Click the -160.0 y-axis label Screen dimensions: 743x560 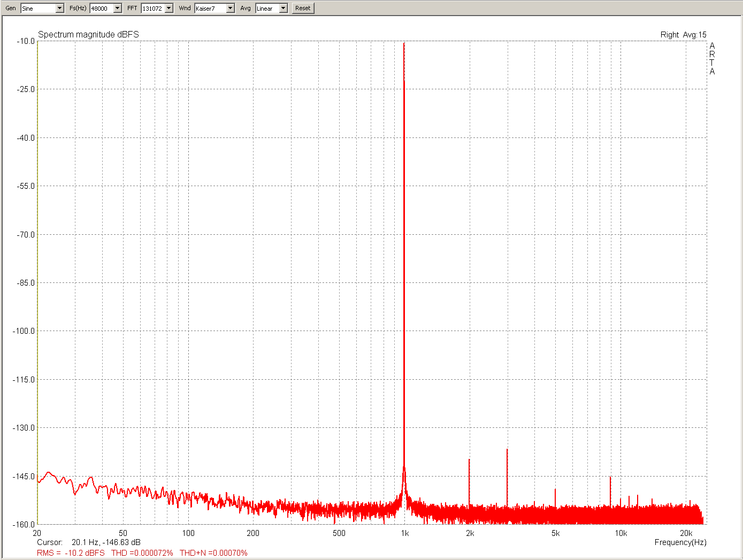pyautogui.click(x=24, y=524)
